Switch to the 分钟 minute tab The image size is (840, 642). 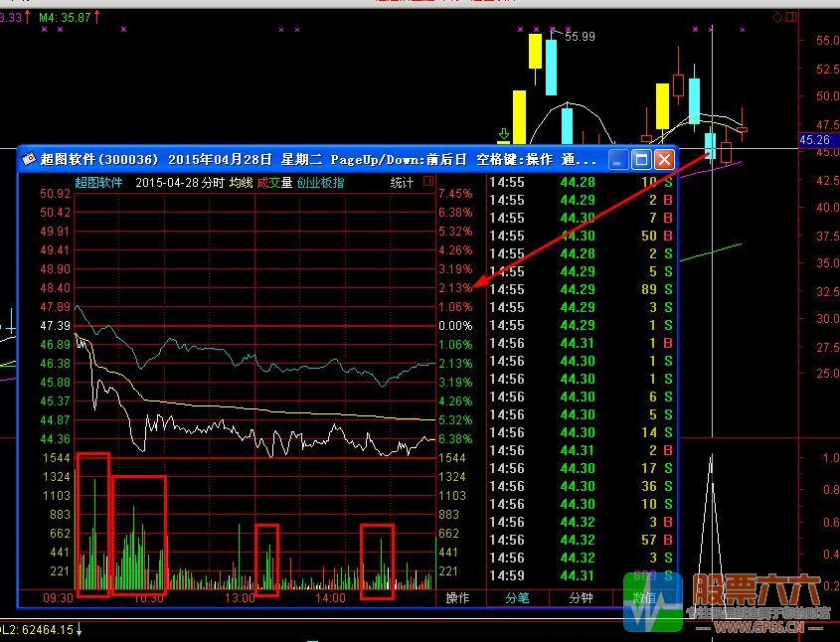(582, 597)
